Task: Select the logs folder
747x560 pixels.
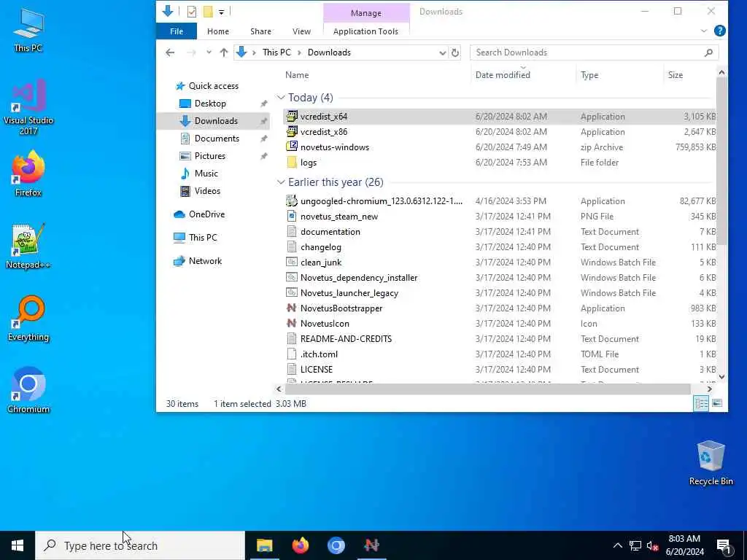Action: pyautogui.click(x=309, y=163)
